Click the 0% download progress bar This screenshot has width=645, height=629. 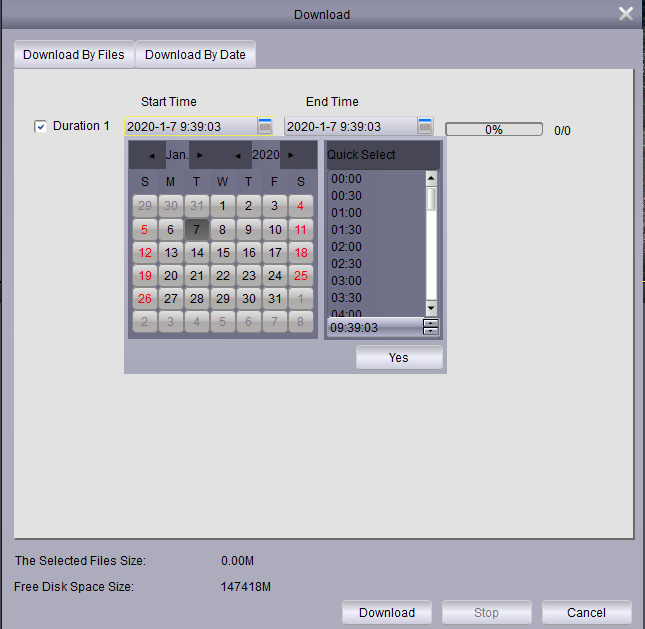pyautogui.click(x=494, y=130)
